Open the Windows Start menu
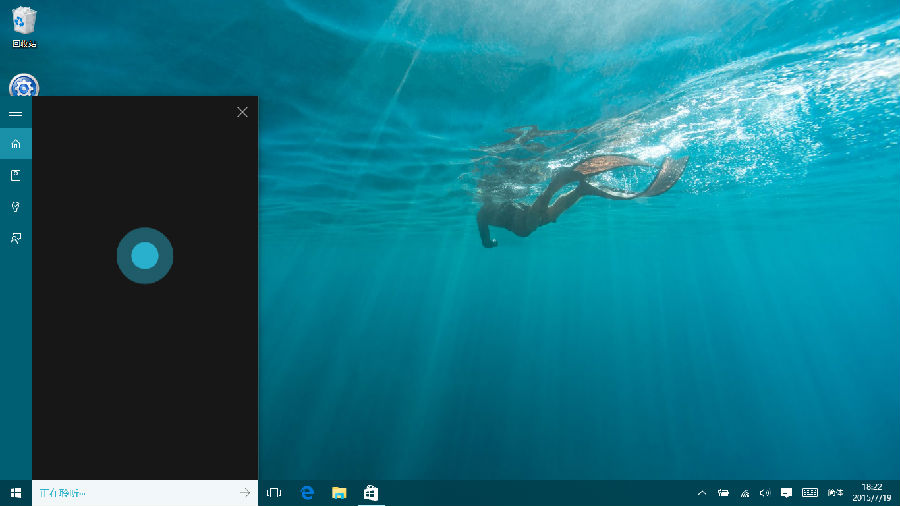900x506 pixels. [15, 493]
